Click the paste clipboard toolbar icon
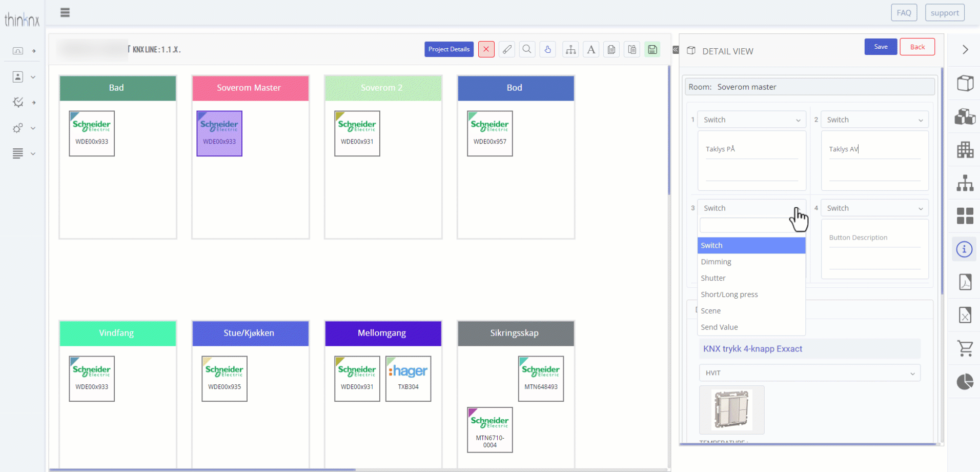This screenshot has height=472, width=980. point(632,49)
